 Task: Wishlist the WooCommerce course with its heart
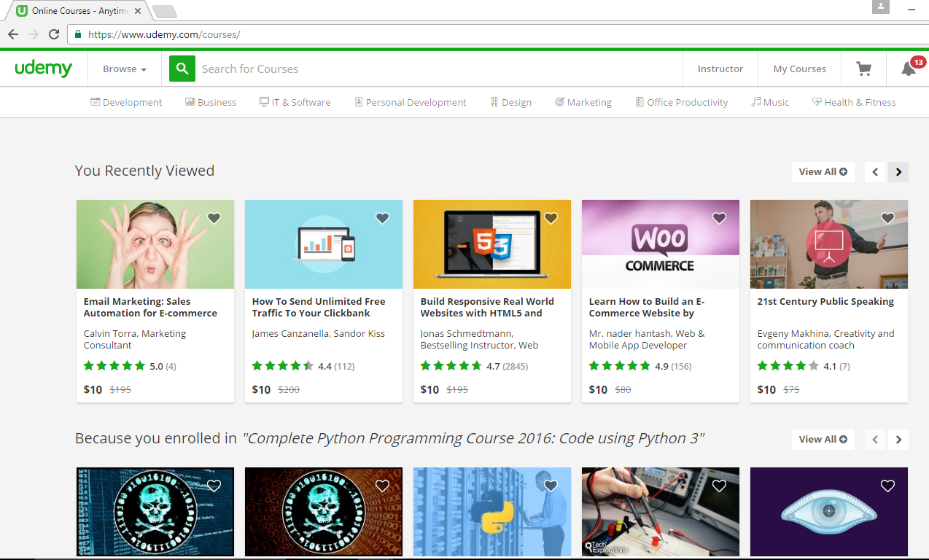coord(719,218)
